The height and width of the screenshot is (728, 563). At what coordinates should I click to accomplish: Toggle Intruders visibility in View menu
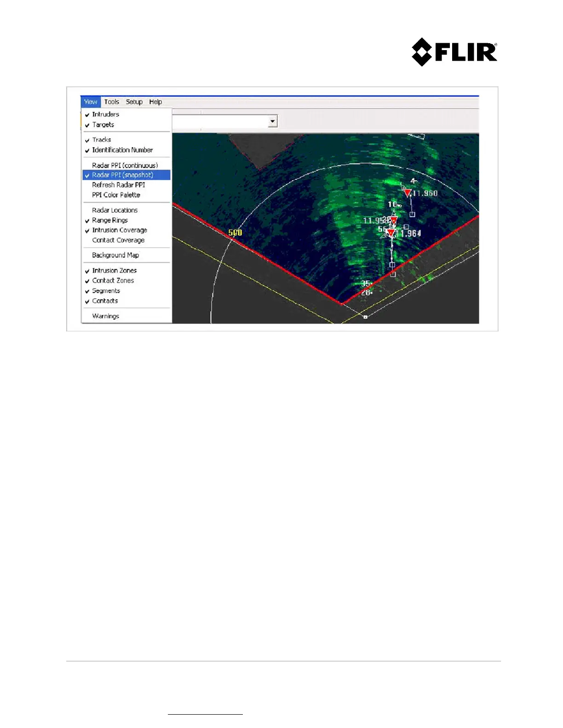[x=126, y=114]
